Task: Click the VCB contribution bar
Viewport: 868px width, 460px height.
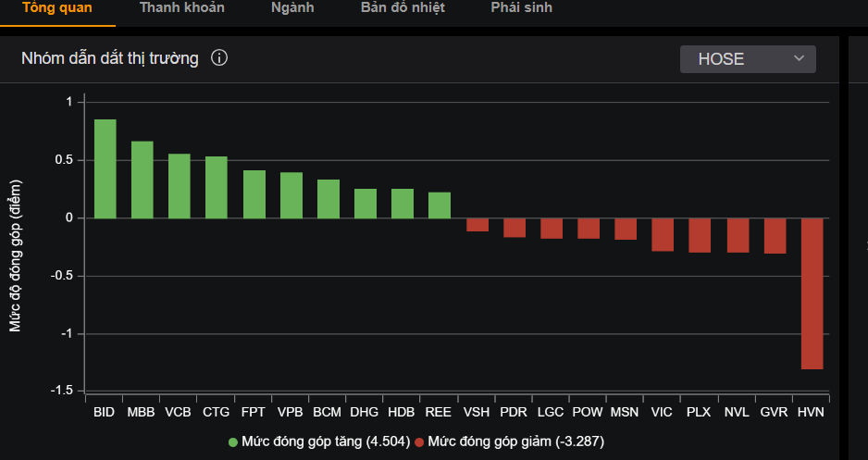Action: tap(180, 186)
